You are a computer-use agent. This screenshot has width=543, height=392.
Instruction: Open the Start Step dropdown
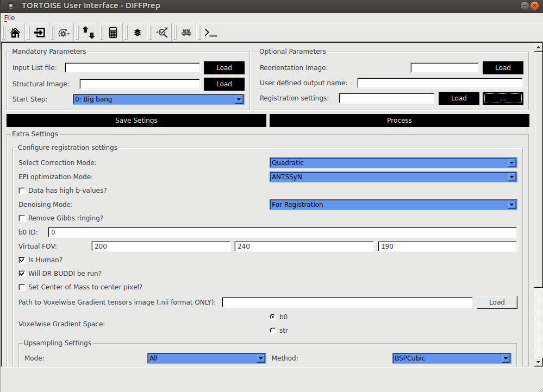click(158, 99)
